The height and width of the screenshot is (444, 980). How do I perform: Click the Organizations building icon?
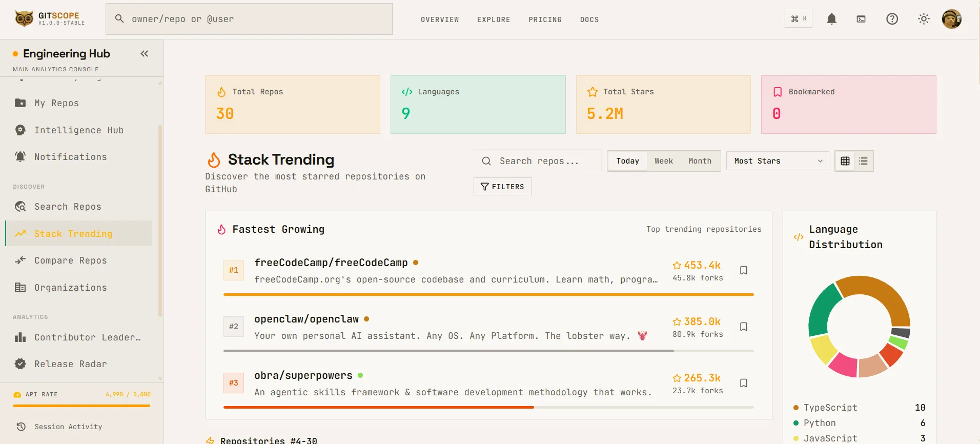click(x=20, y=288)
